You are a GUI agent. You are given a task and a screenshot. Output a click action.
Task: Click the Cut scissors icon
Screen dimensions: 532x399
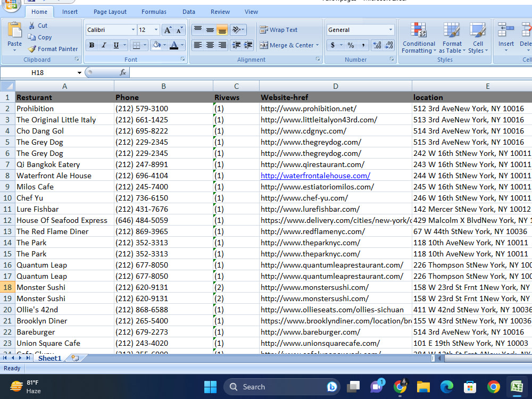31,26
